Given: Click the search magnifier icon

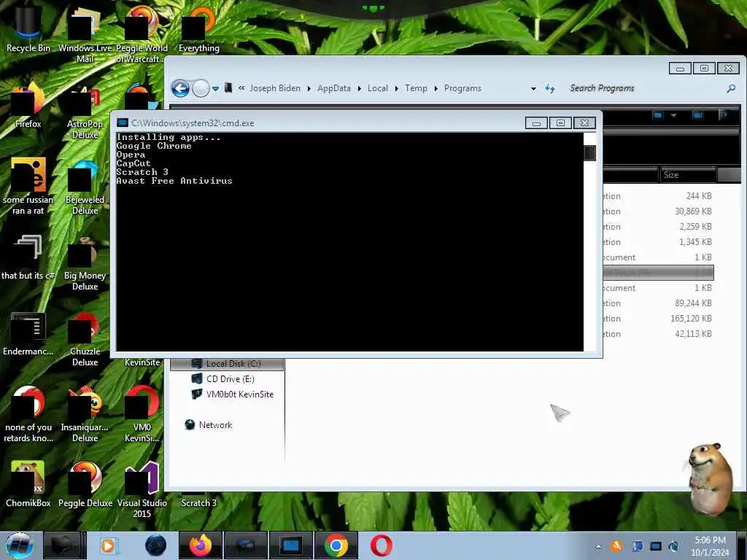Looking at the screenshot, I should [731, 88].
